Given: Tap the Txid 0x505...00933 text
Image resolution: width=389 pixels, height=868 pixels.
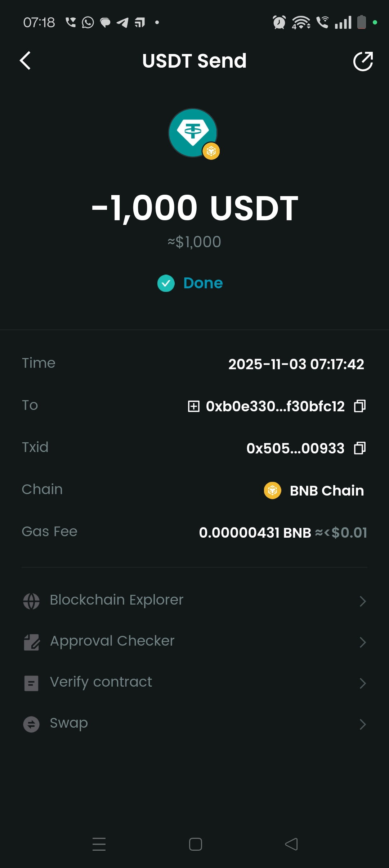Looking at the screenshot, I should tap(295, 448).
